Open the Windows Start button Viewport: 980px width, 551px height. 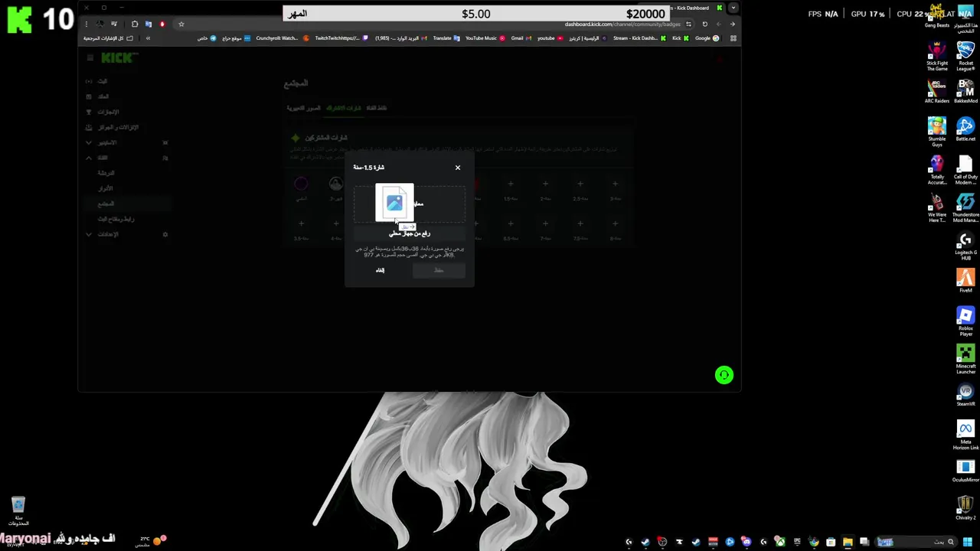point(968,542)
